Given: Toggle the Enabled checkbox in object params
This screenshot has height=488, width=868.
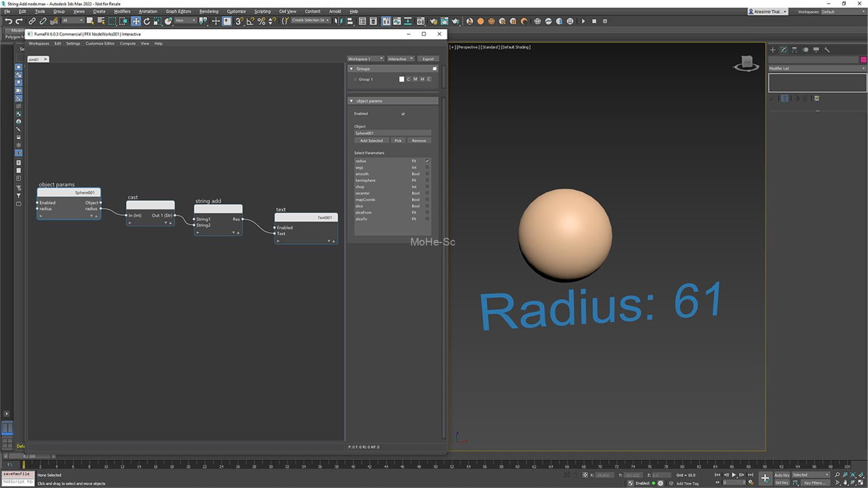Looking at the screenshot, I should pos(403,114).
